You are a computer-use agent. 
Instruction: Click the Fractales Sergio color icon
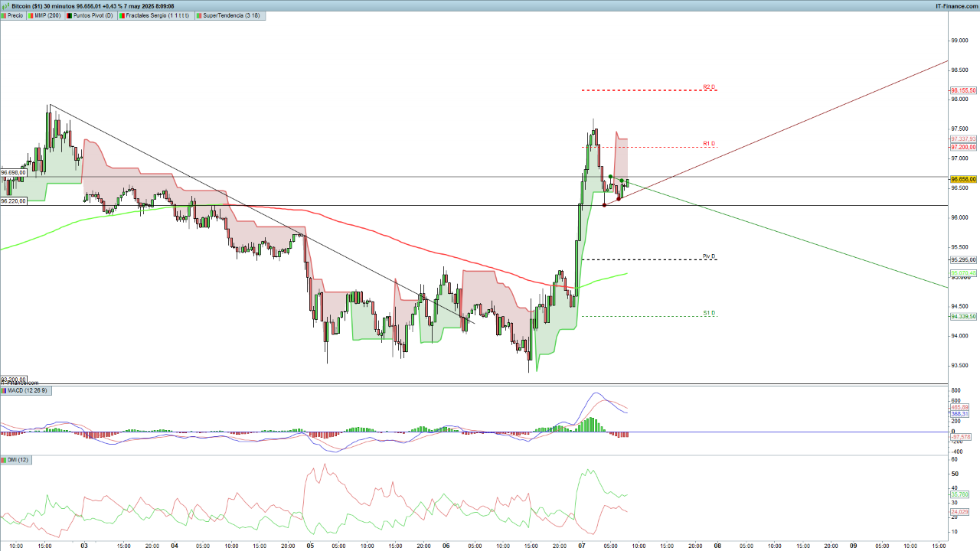[x=122, y=15]
